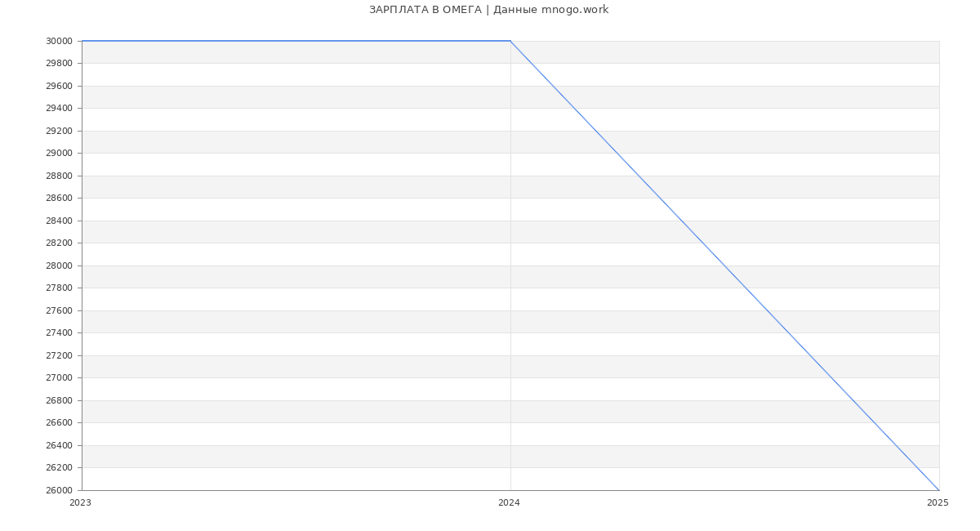This screenshot has height=531, width=980.
Task: Click the 28000 y-axis label
Action: 59,265
